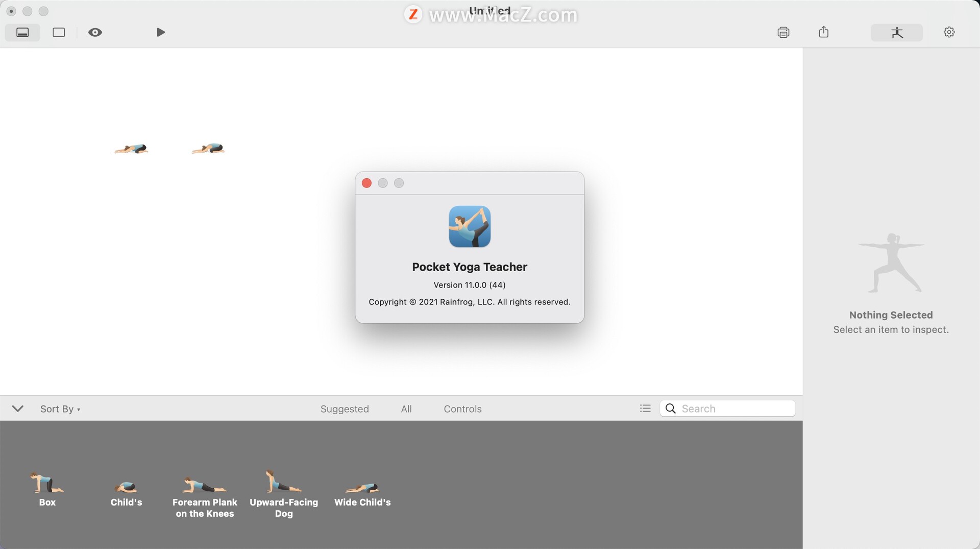Click the Search field
980x549 pixels.
tap(728, 409)
